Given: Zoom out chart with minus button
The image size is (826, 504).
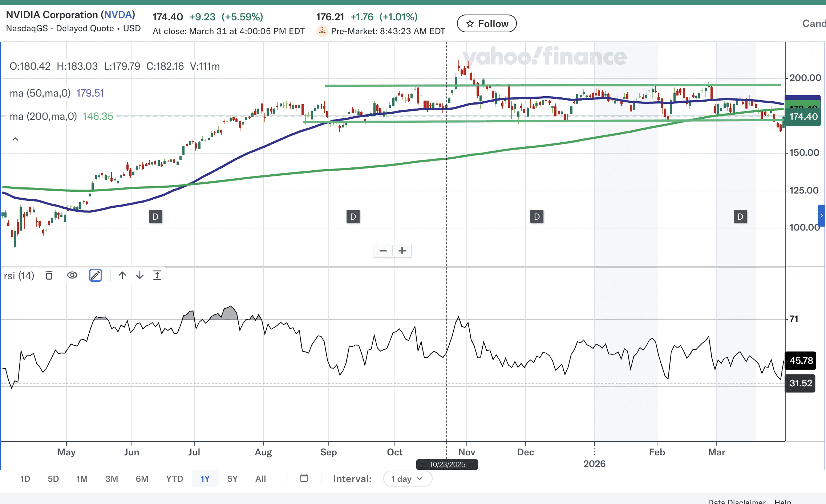Looking at the screenshot, I should click(x=383, y=251).
